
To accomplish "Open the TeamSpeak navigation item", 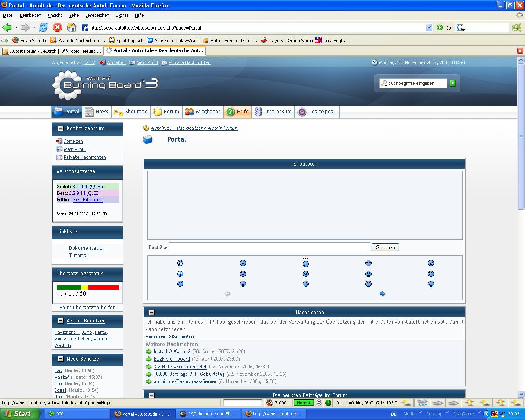I will (317, 112).
